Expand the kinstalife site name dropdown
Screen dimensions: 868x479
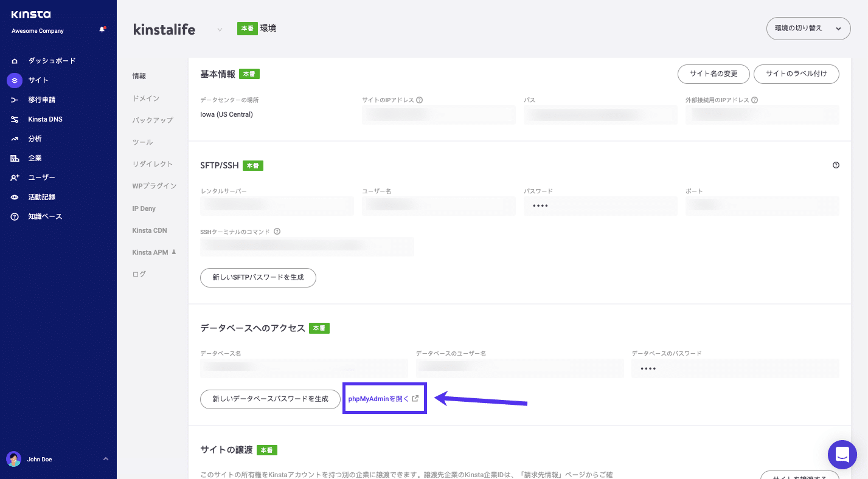[219, 29]
